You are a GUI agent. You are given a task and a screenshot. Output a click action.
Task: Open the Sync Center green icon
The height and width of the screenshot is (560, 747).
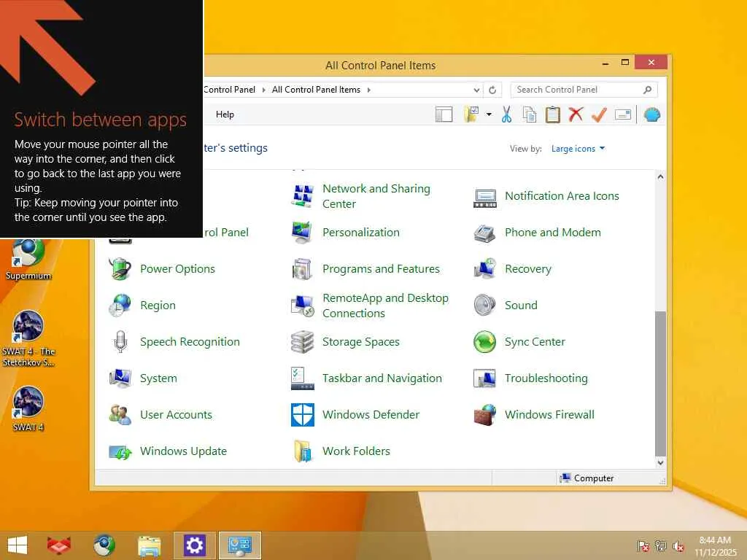(x=485, y=341)
